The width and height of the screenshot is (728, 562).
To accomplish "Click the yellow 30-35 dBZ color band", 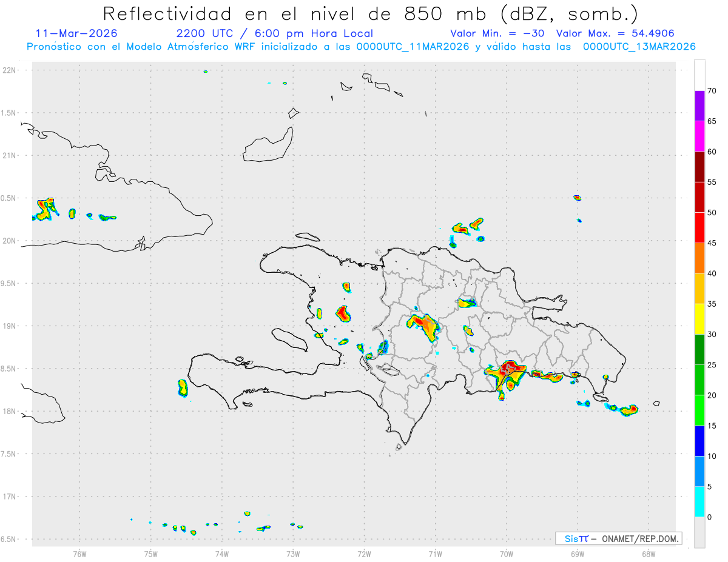I will pyautogui.click(x=699, y=319).
